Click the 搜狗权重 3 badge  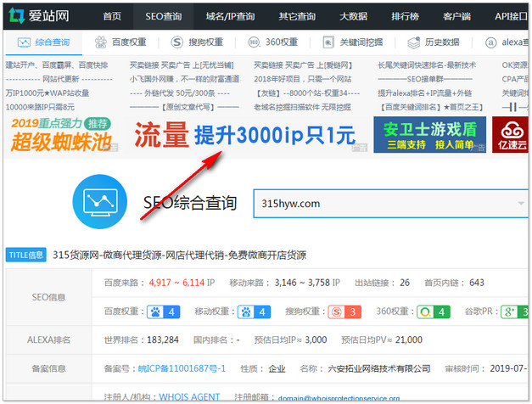(344, 311)
